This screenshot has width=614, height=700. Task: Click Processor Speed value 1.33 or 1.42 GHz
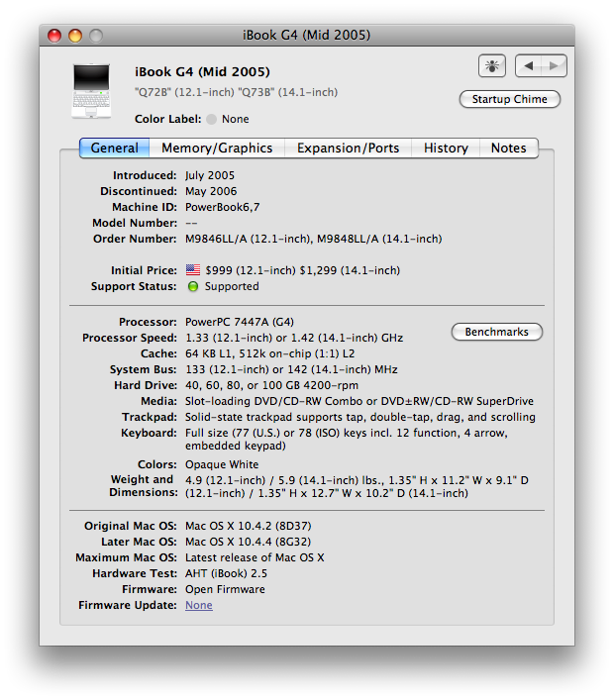click(294, 338)
